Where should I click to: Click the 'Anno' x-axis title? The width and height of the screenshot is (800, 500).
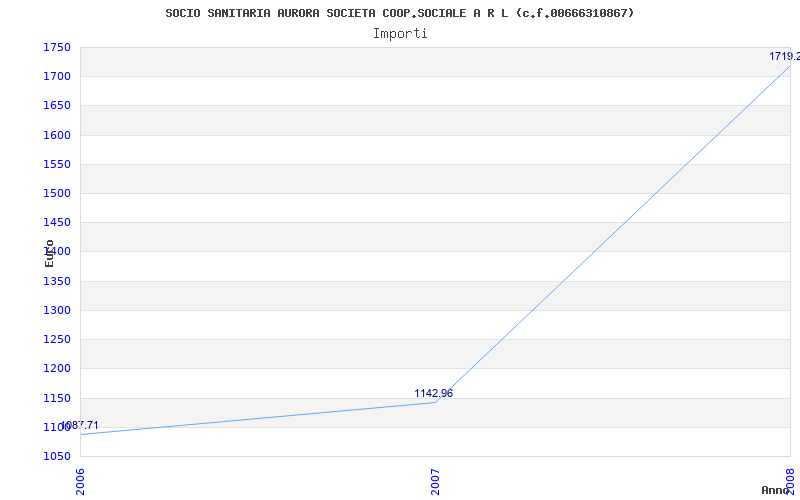pos(775,490)
